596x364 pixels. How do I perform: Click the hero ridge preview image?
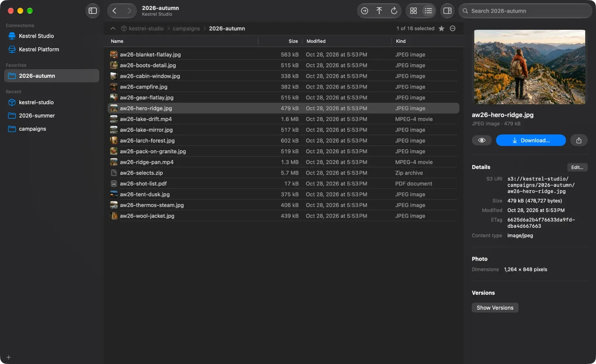click(529, 67)
